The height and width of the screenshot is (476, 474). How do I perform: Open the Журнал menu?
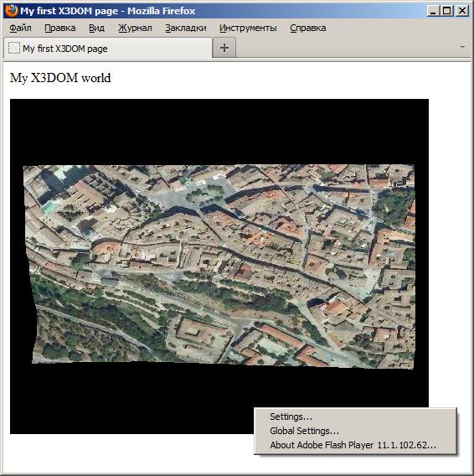135,28
